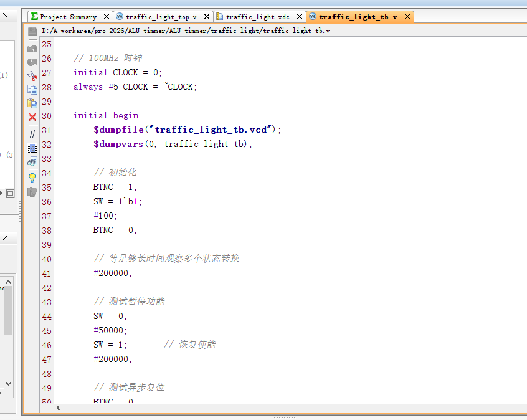Viewport: 527px width, 420px height.
Task: Click the scroll down arrow in the left panel
Action: [8, 384]
